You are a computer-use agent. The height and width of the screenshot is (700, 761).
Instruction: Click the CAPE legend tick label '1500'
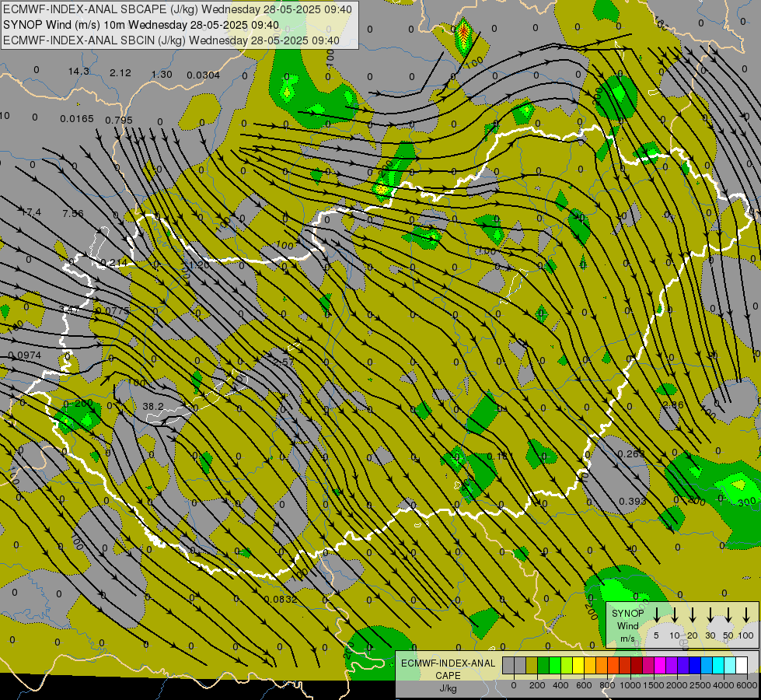click(653, 685)
